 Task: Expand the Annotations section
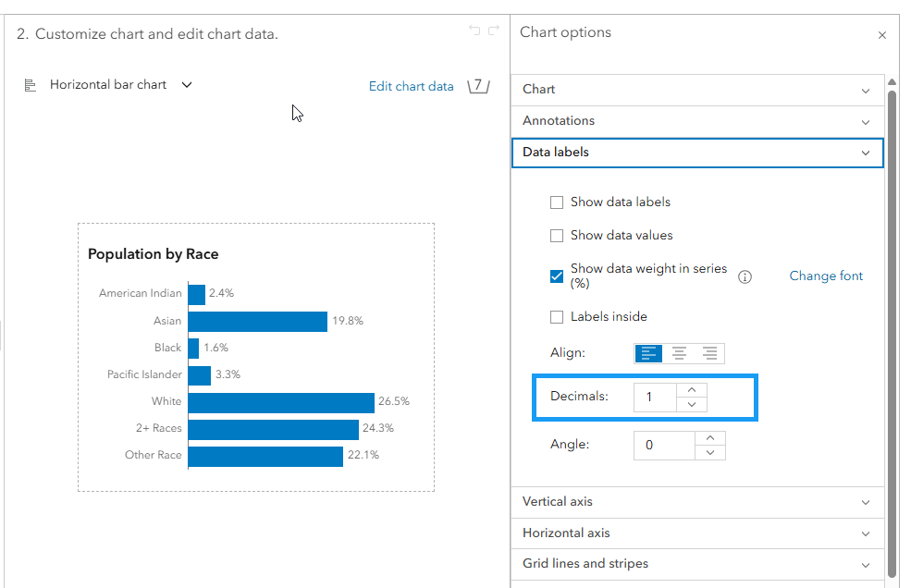point(697,121)
